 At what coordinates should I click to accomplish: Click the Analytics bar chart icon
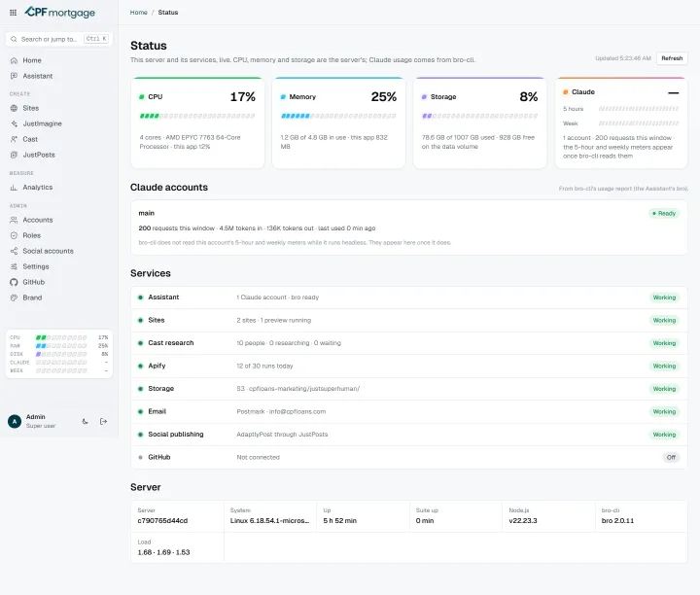point(14,188)
